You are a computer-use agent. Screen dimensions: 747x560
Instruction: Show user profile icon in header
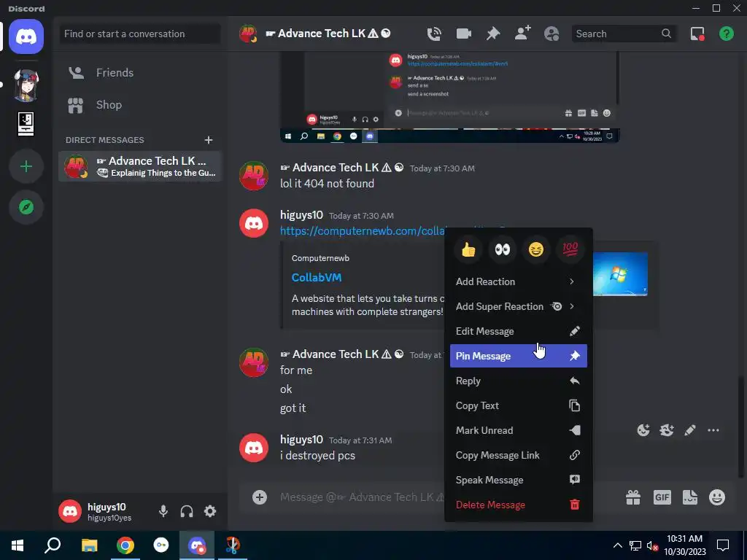tap(551, 34)
